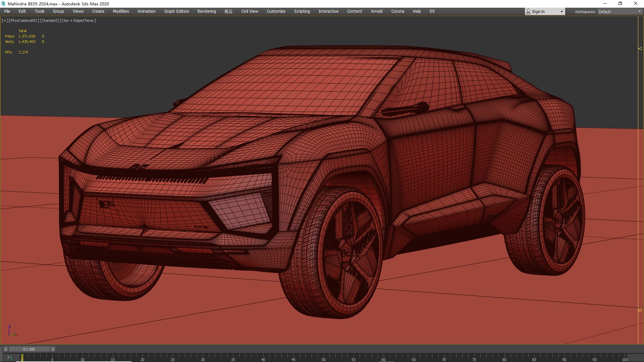
Task: Open the Create menu
Action: pyautogui.click(x=98, y=11)
